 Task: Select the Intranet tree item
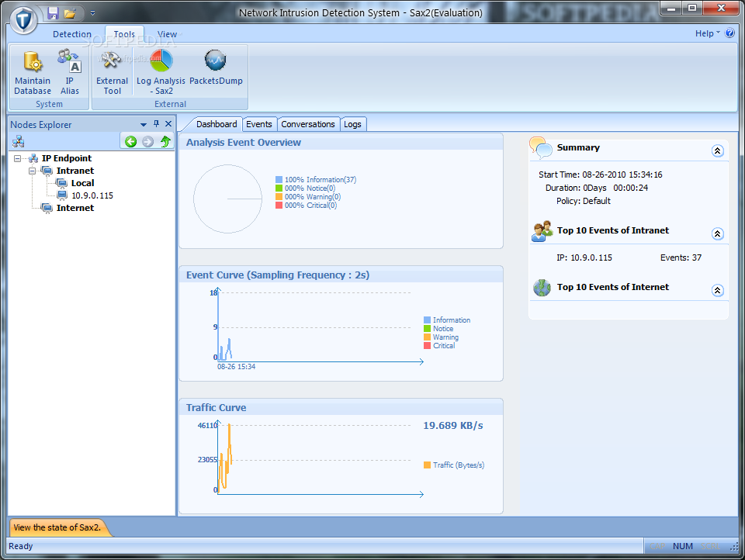point(75,171)
